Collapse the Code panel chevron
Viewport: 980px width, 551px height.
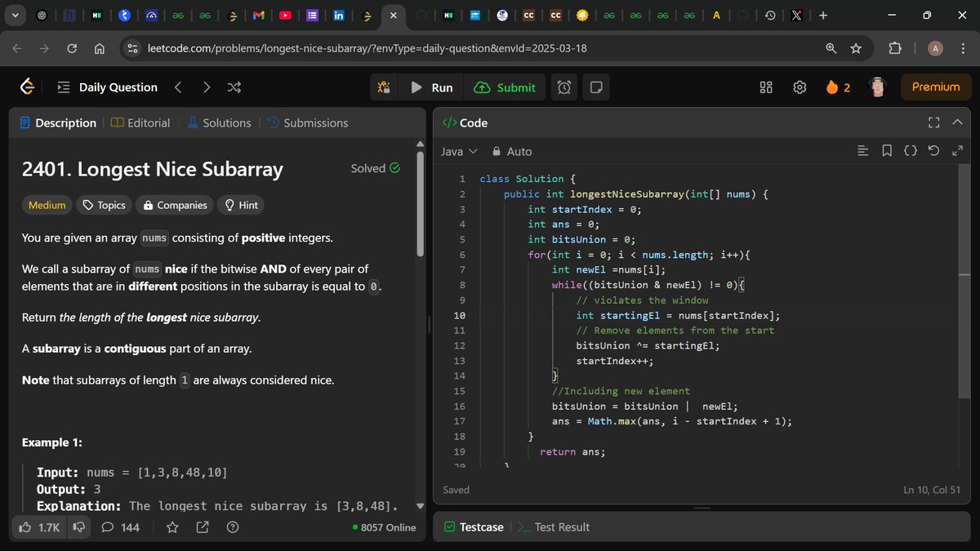(x=958, y=122)
